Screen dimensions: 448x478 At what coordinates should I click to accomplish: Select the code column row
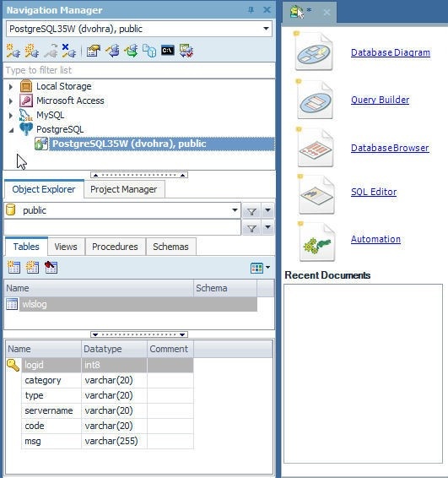pos(107,426)
